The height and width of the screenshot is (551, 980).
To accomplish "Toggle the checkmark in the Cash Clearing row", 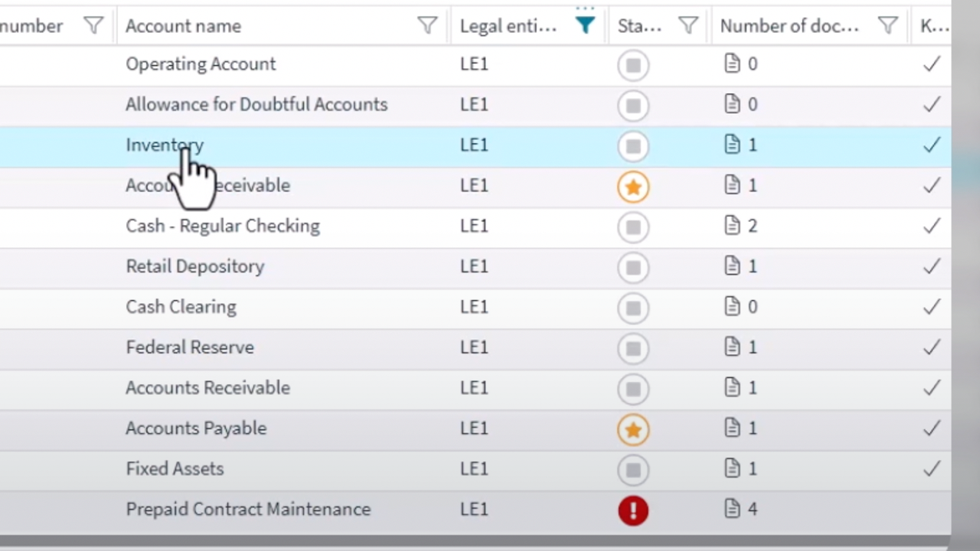I will click(932, 307).
